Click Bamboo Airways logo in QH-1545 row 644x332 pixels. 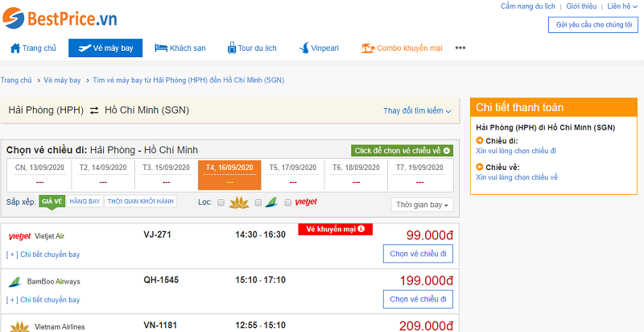pos(14,282)
